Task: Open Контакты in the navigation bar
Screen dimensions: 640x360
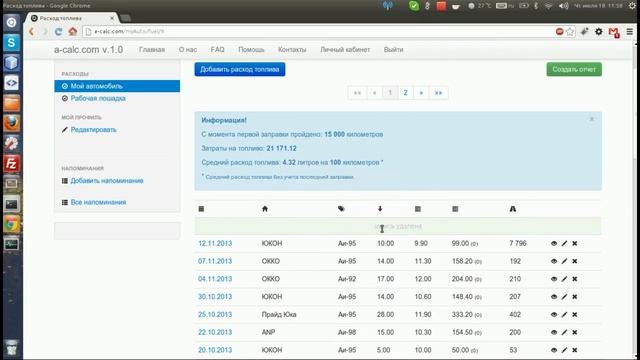Action: (292, 49)
